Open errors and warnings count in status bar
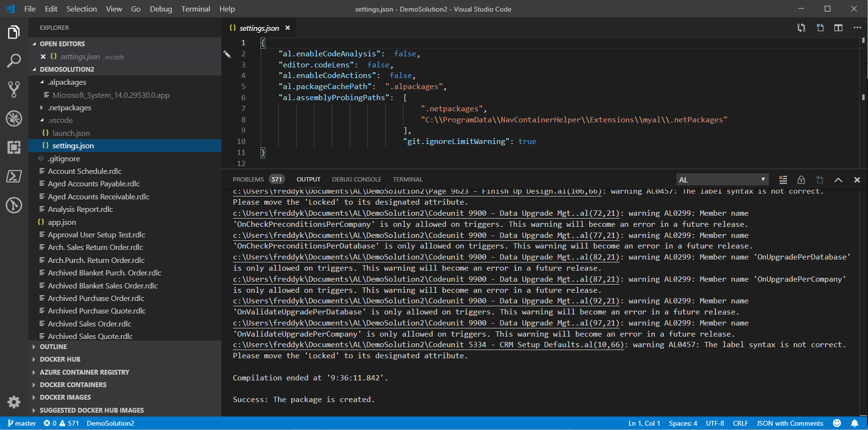The width and height of the screenshot is (868, 430). [x=61, y=423]
